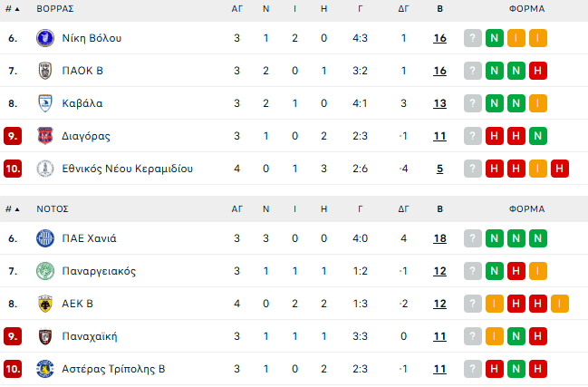Click the Παναχαϊκή team crest
The image size is (588, 387).
click(44, 336)
